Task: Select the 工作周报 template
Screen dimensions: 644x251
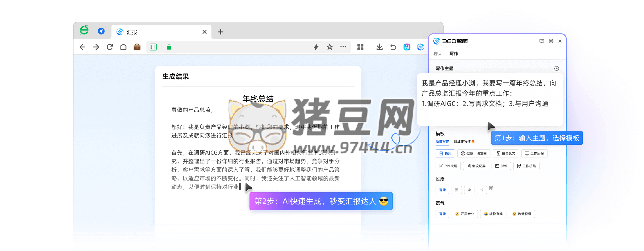Action: point(534,153)
